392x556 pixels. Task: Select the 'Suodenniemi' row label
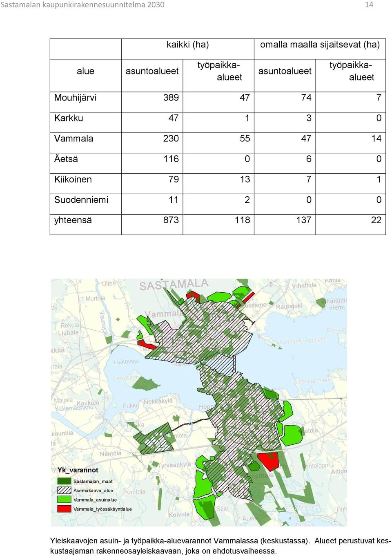[x=81, y=200]
